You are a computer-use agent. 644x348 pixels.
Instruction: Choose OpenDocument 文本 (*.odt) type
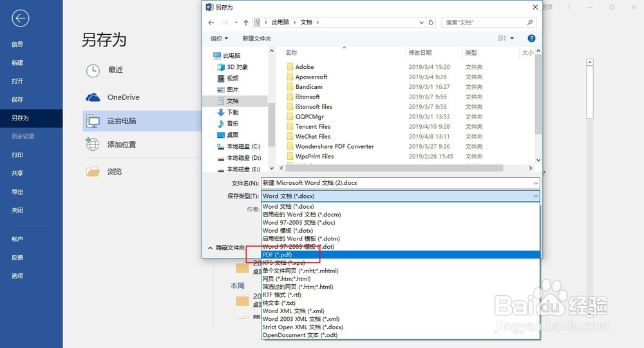[401, 335]
